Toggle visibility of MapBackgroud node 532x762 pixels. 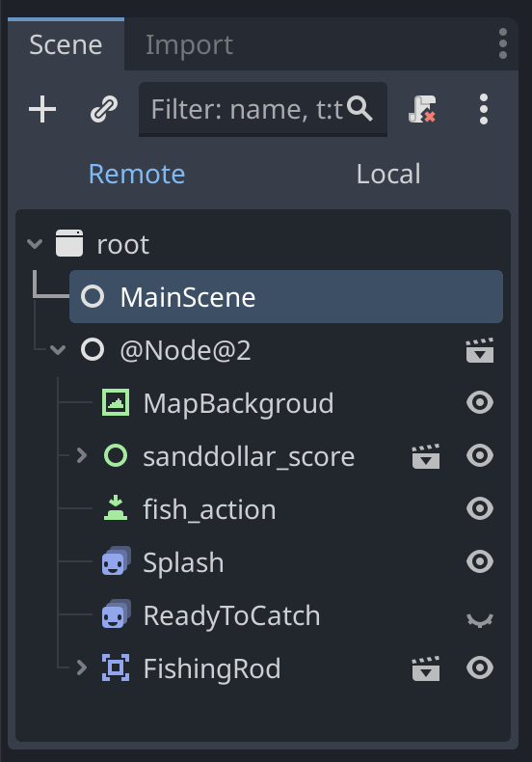[x=480, y=403]
